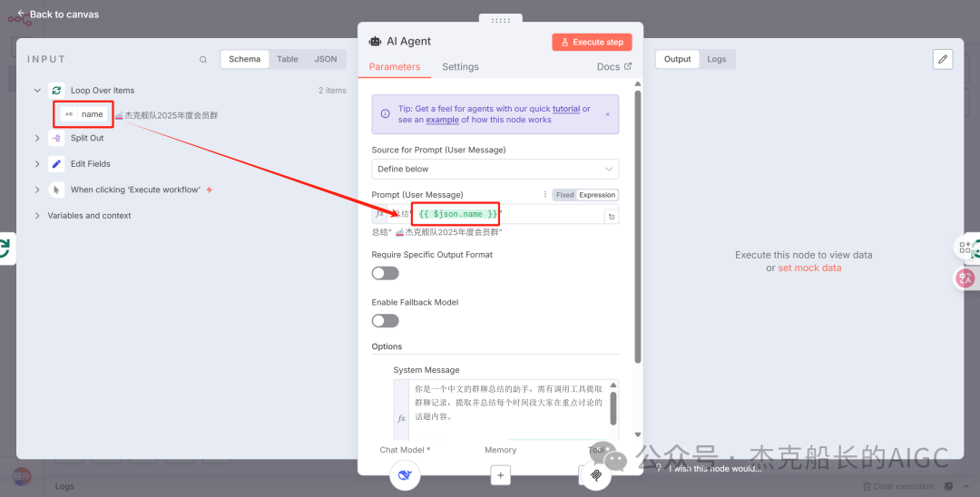Open the expression editor for the prompt
The height and width of the screenshot is (497, 980).
tap(612, 217)
